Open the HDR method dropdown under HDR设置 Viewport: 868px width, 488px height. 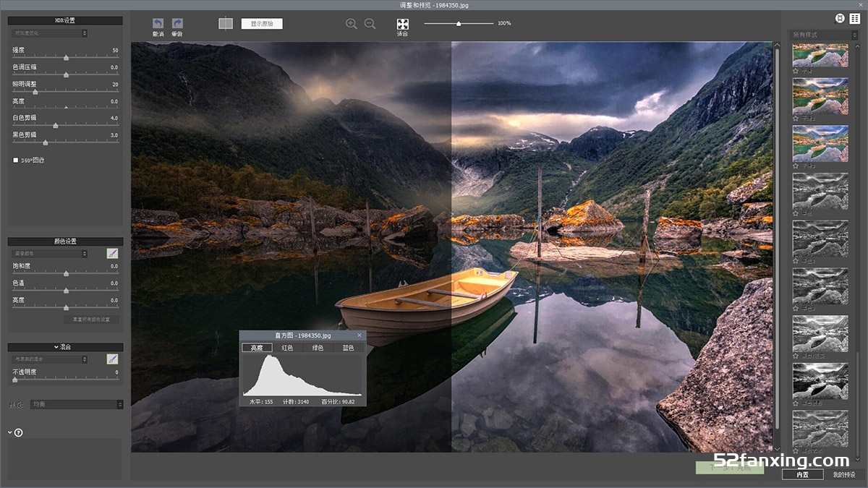pyautogui.click(x=49, y=33)
